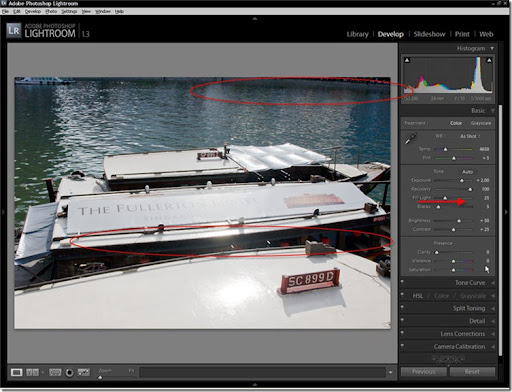Open the Settings menu
This screenshot has height=392, width=512.
pyautogui.click(x=69, y=11)
